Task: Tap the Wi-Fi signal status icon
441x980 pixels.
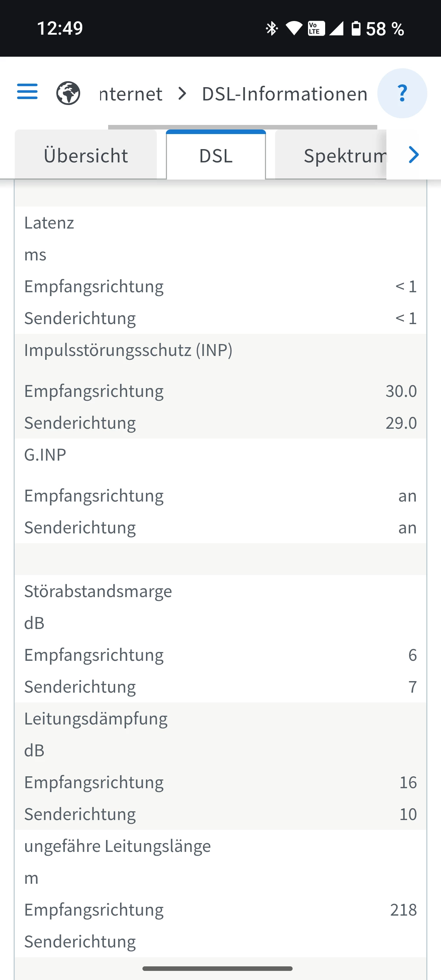Action: [x=294, y=29]
